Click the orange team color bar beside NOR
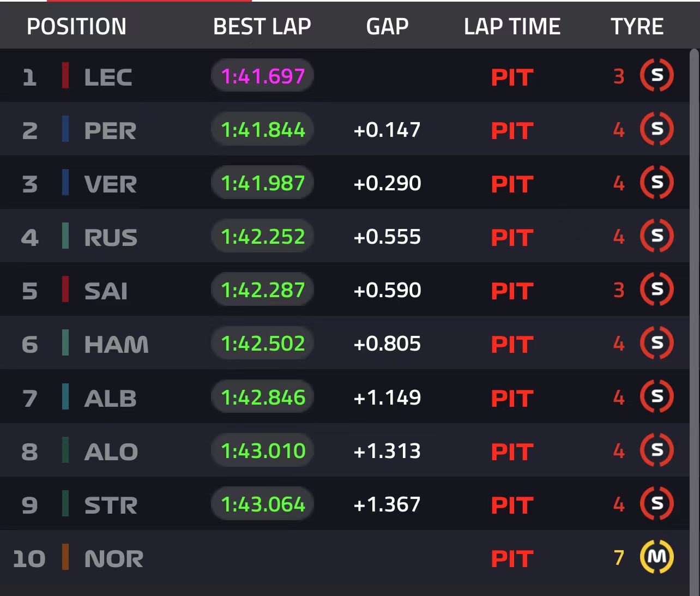700x596 pixels. [x=65, y=557]
